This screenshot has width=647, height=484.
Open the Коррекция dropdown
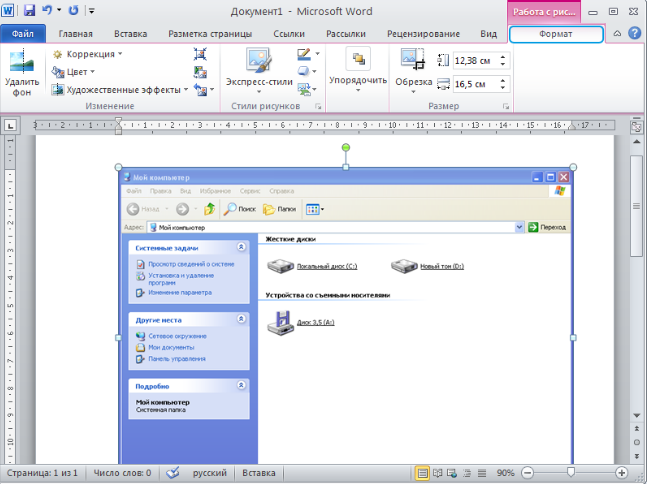87,54
